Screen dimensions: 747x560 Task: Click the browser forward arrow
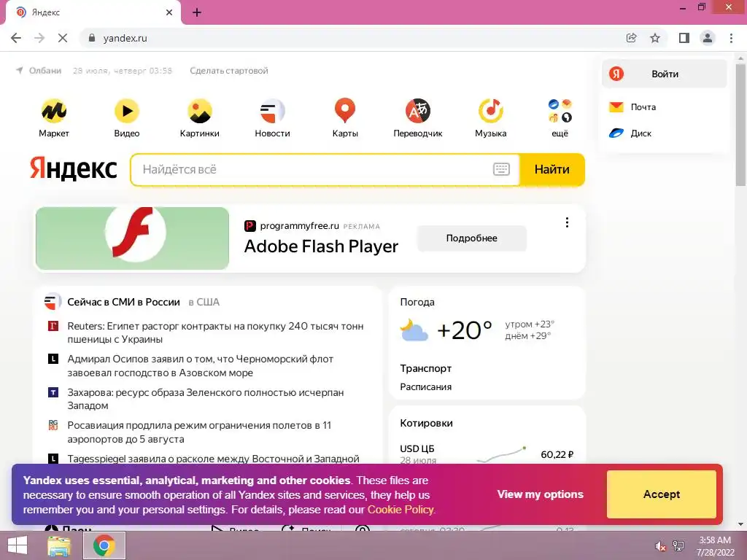(x=39, y=38)
